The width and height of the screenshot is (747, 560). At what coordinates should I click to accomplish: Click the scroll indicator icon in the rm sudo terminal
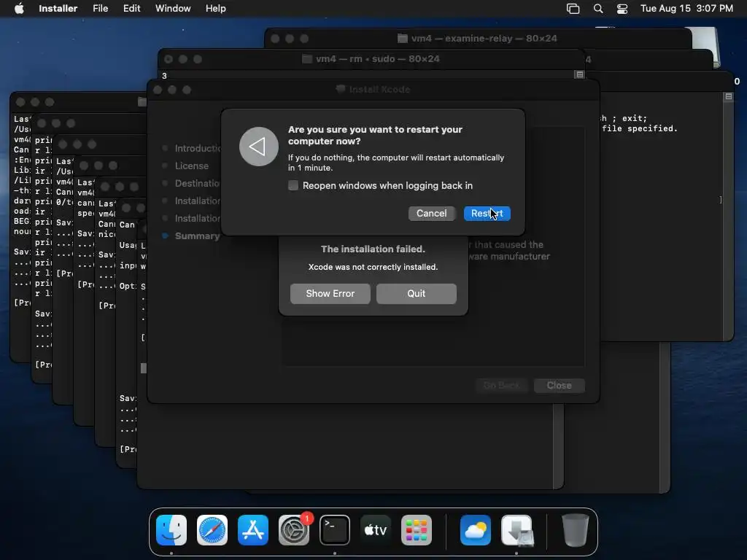tap(579, 74)
